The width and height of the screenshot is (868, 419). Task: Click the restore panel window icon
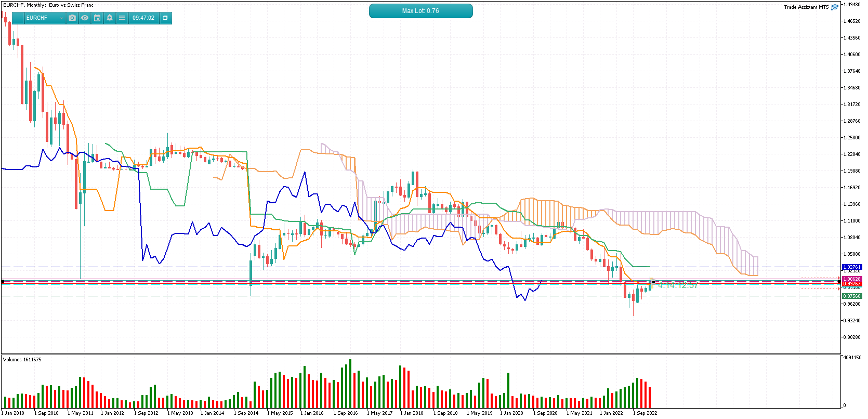tap(165, 18)
